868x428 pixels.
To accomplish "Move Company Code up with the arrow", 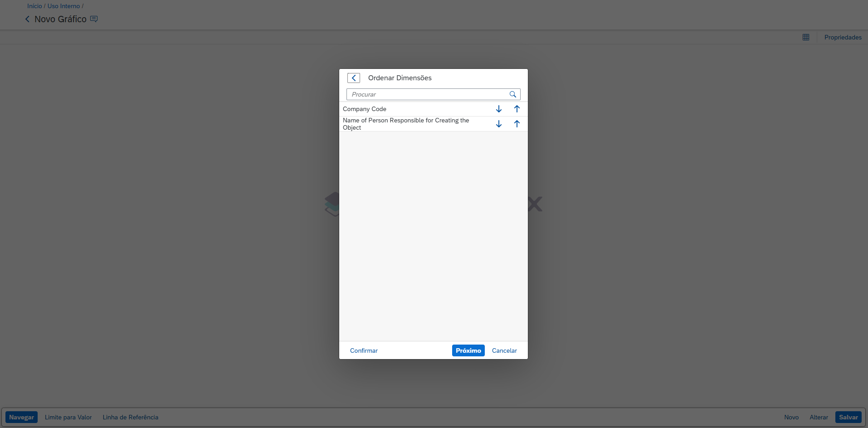I will [517, 109].
